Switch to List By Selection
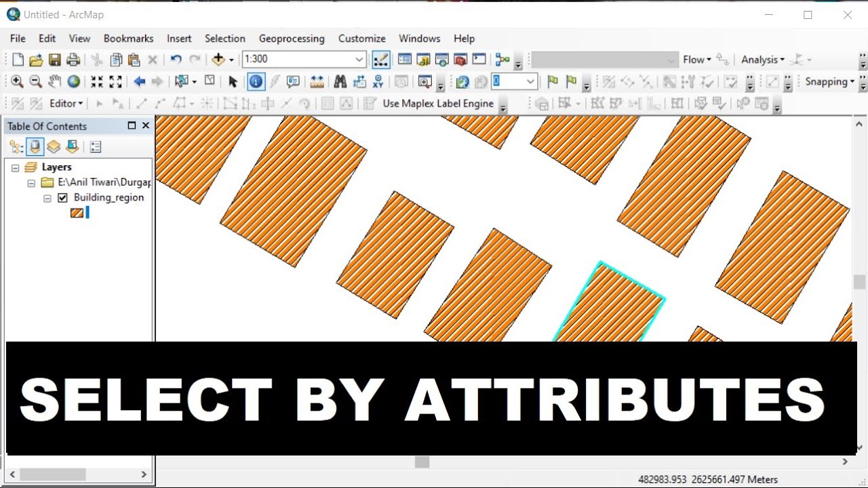The height and width of the screenshot is (488, 868). (72, 146)
